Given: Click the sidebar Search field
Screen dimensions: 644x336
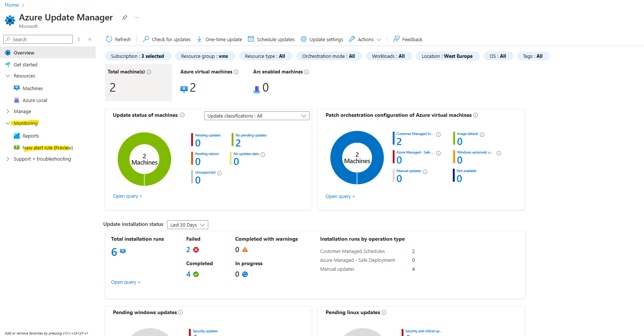Looking at the screenshot, I should 38,39.
